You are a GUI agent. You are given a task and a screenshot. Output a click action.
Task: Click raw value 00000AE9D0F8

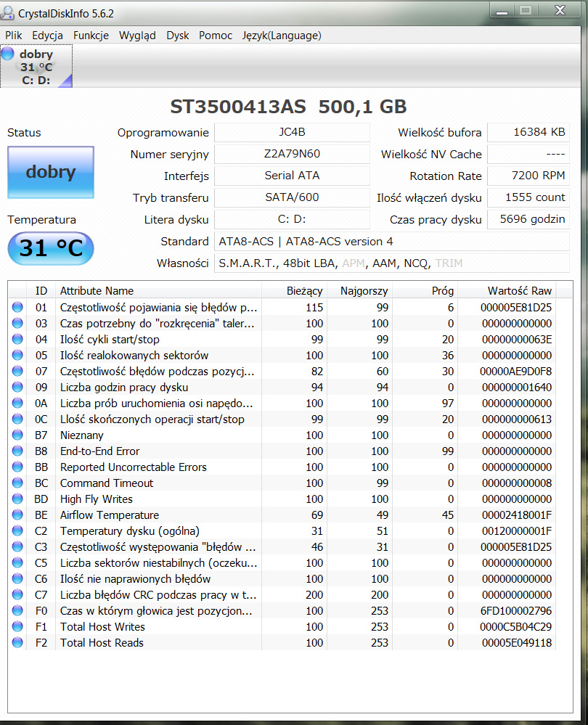point(516,371)
